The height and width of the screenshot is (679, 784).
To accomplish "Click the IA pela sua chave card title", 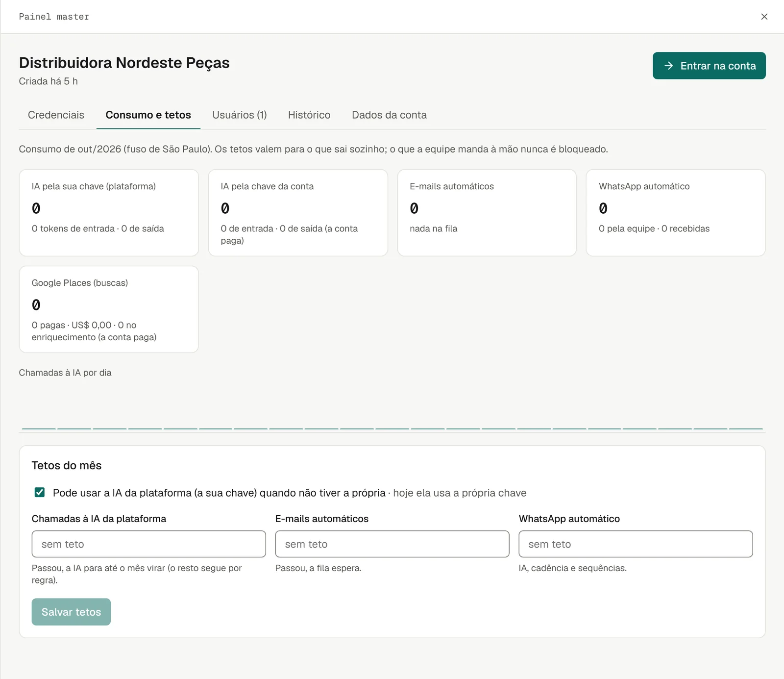I will [94, 186].
